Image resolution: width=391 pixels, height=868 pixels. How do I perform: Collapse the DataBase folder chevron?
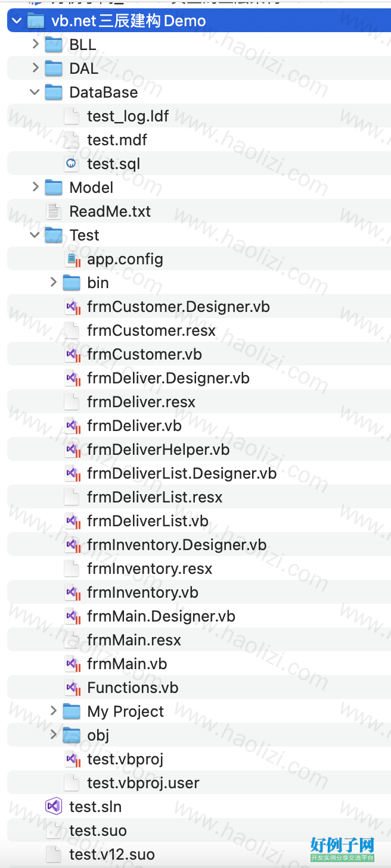[x=35, y=92]
